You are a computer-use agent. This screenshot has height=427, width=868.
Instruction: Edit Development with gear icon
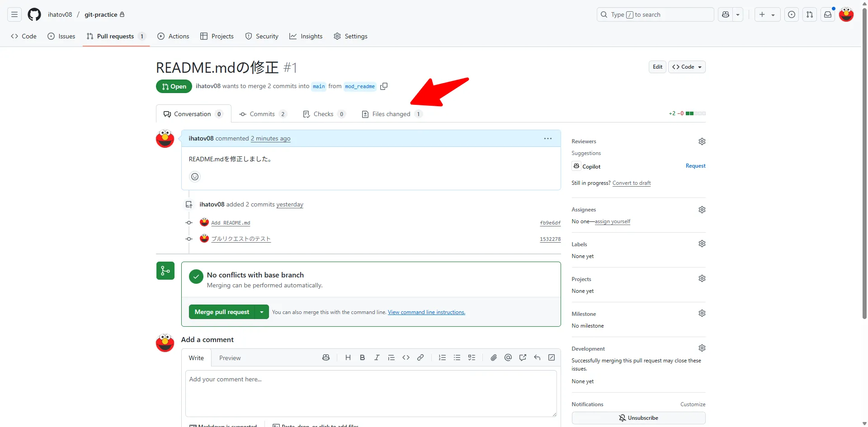pyautogui.click(x=702, y=348)
